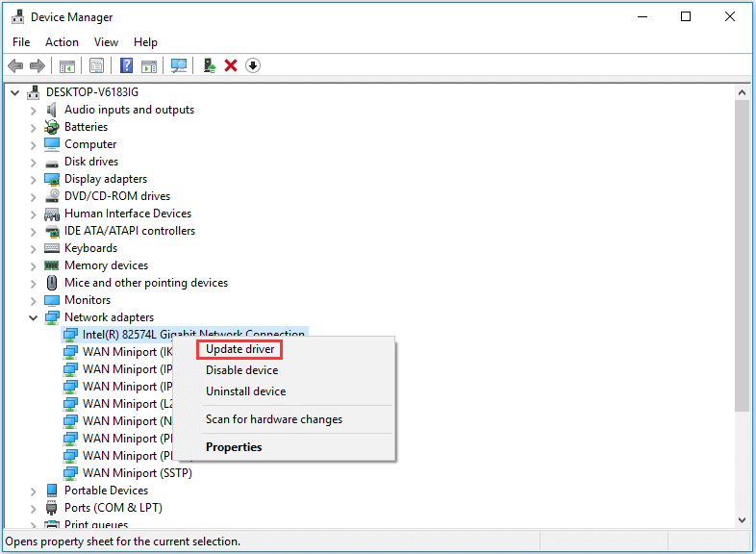
Task: Click the Back arrow toolbar icon
Action: [x=15, y=65]
